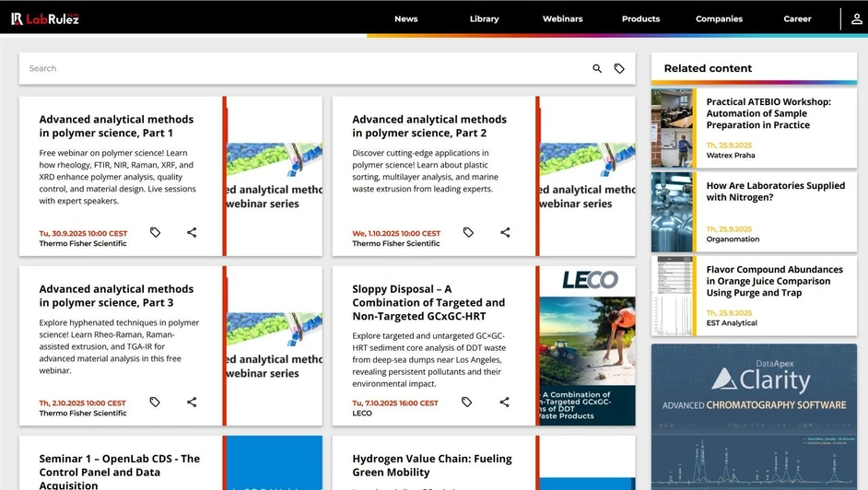The width and height of the screenshot is (868, 490).
Task: Click Polymer Part 2 card banner image
Action: pyautogui.click(x=587, y=177)
